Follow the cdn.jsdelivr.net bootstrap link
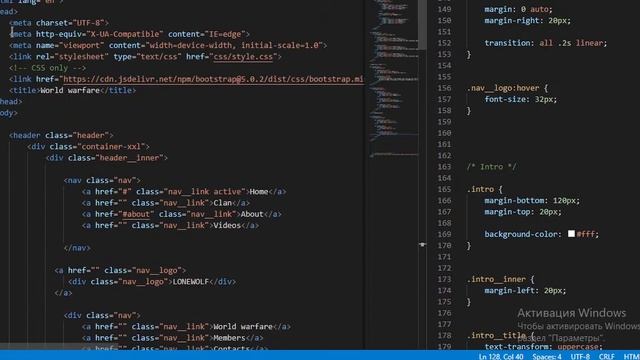 coord(213,79)
